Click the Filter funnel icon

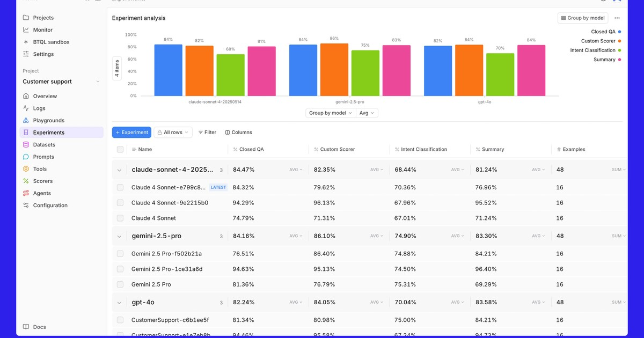pyautogui.click(x=200, y=133)
